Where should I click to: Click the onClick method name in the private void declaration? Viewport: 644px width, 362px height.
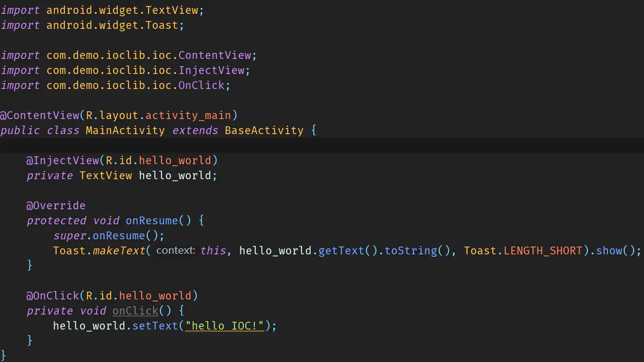point(136,311)
